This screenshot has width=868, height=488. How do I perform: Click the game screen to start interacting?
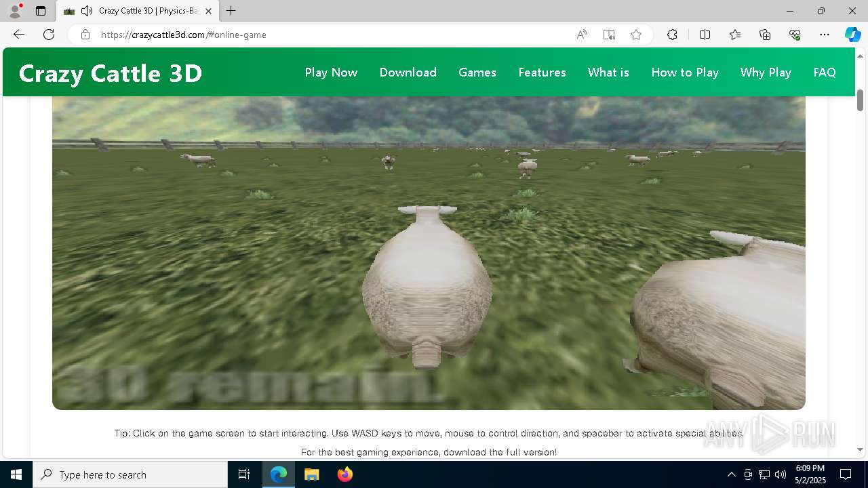[429, 253]
